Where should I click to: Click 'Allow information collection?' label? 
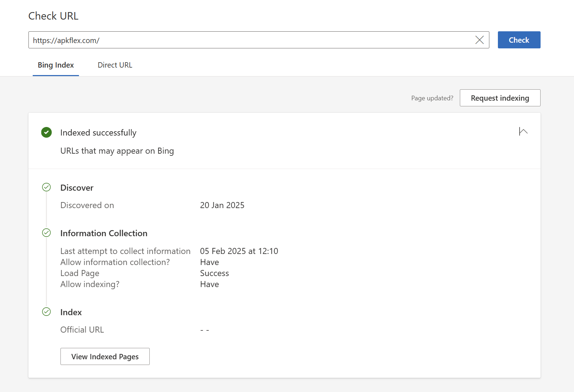(115, 262)
